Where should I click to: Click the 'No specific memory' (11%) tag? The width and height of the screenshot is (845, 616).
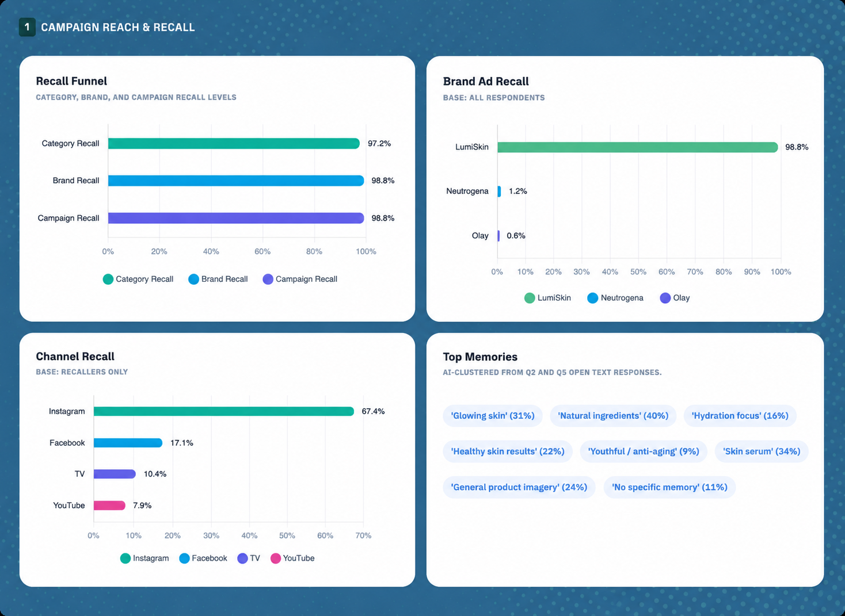click(x=669, y=487)
